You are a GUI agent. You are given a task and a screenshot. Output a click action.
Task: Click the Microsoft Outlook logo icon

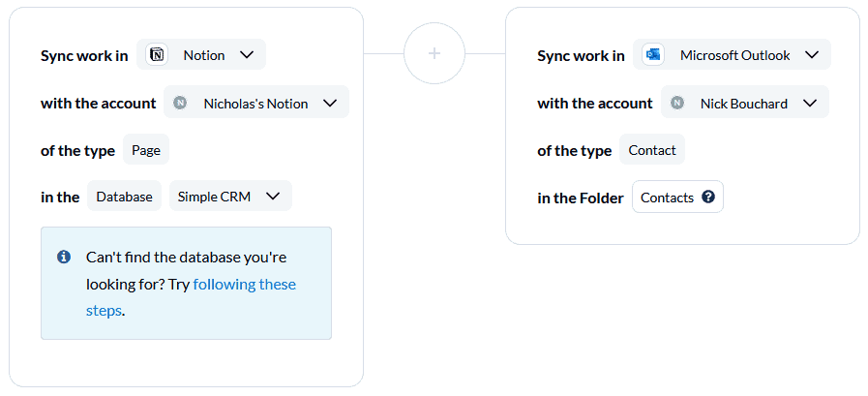pos(653,55)
